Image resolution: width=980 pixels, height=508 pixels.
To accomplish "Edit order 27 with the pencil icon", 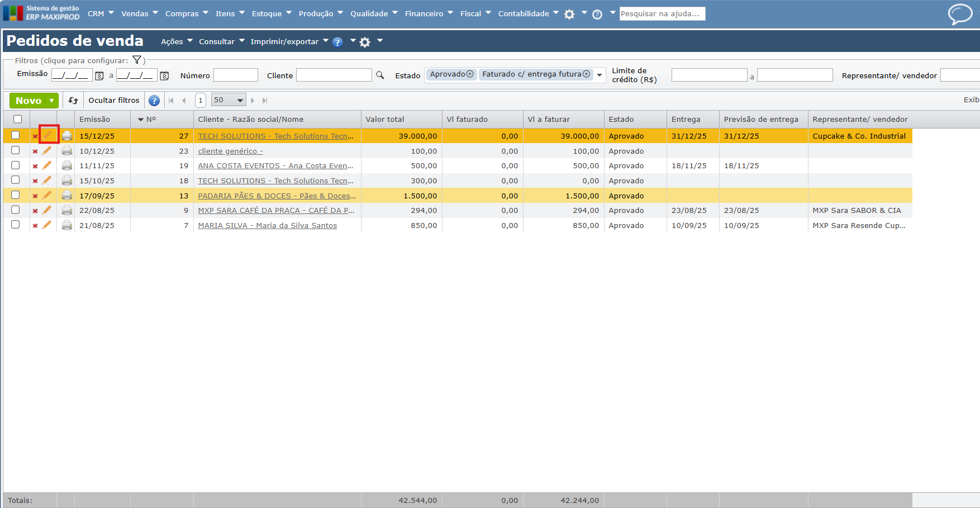I will (x=47, y=135).
